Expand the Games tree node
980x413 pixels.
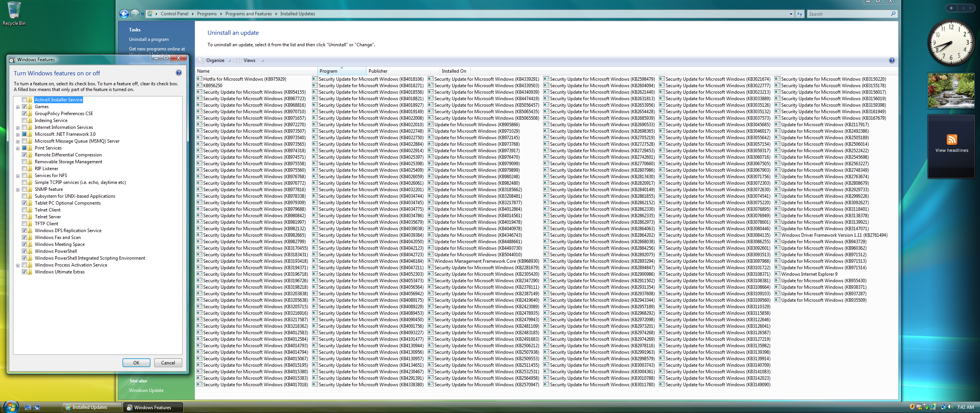click(x=18, y=107)
